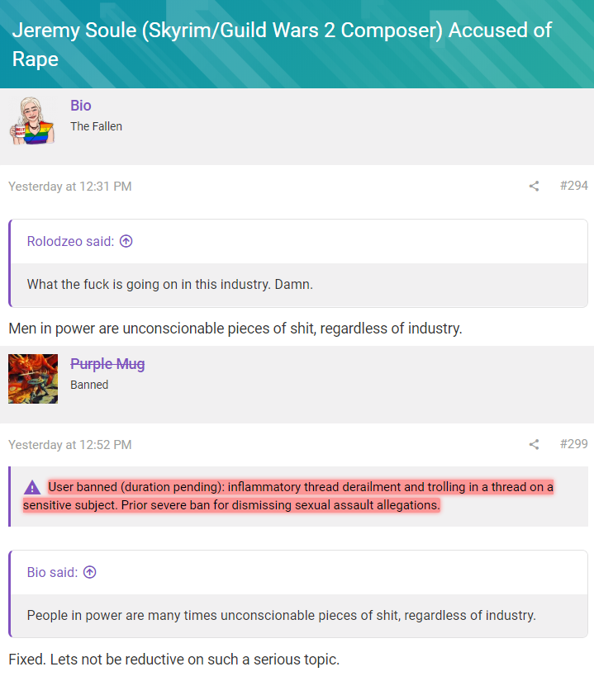594x700 pixels.
Task: Open Purple Mug's avatar image
Action: pyautogui.click(x=33, y=379)
